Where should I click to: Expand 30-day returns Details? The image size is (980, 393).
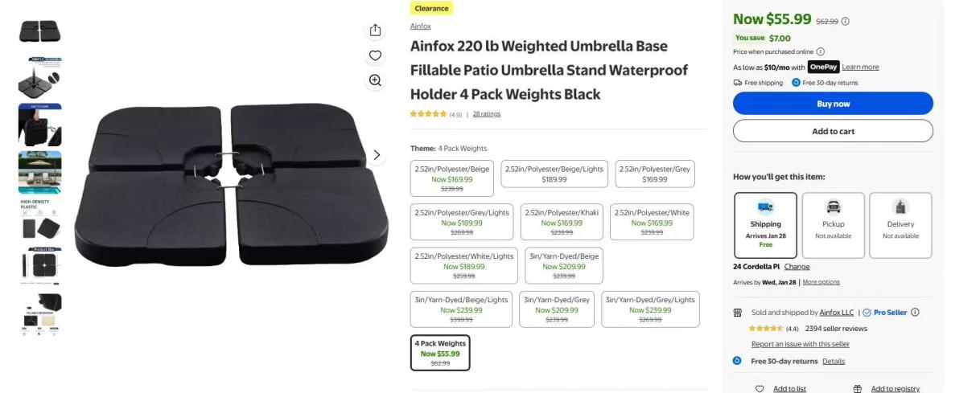[x=834, y=362]
